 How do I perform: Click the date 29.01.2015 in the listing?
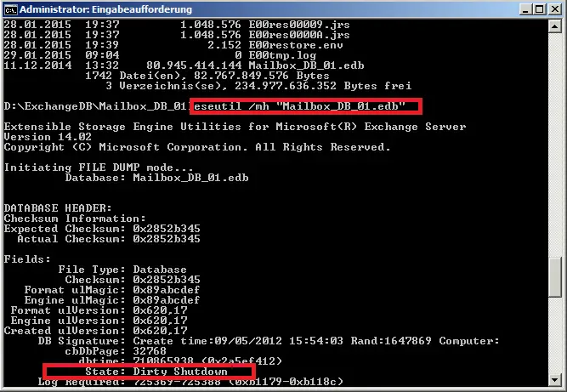click(37, 55)
